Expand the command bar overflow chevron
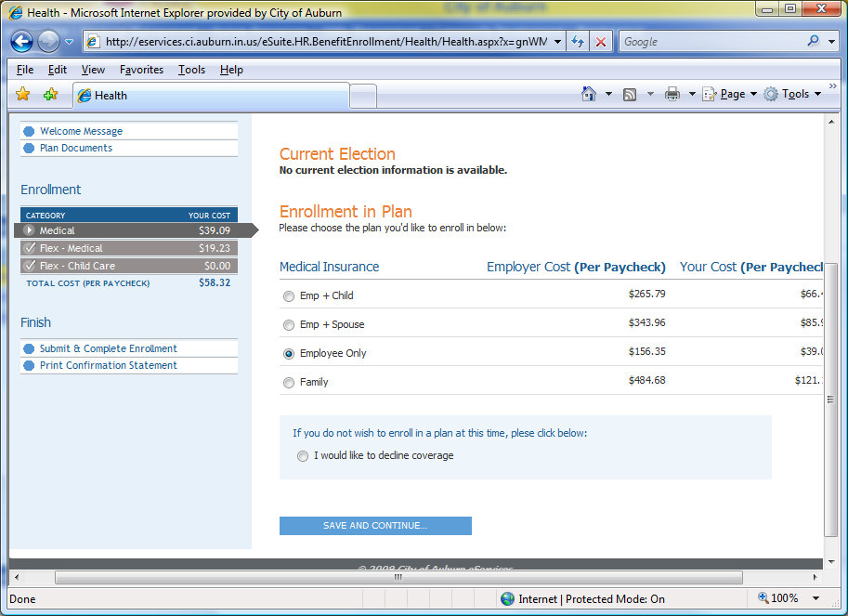Image resolution: width=848 pixels, height=616 pixels. (x=833, y=86)
